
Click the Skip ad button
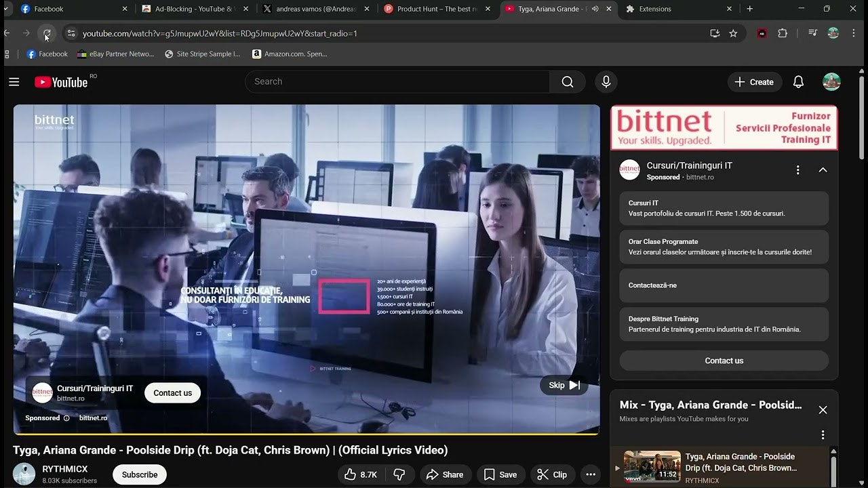(564, 385)
